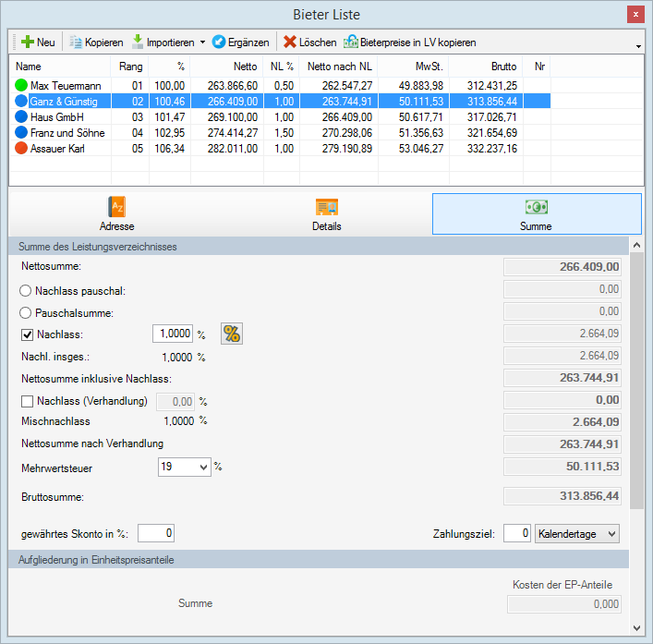Click Netto nach NL value 270.298,06
The width and height of the screenshot is (653, 644).
click(x=347, y=133)
